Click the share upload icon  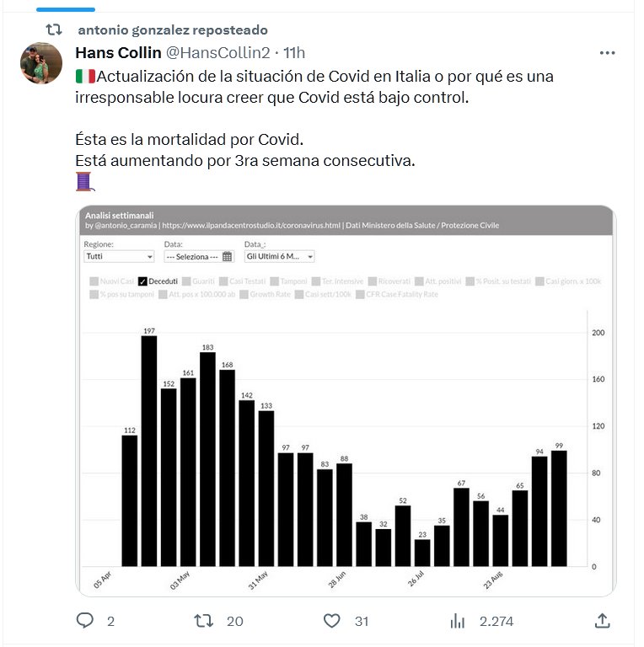pyautogui.click(x=602, y=621)
